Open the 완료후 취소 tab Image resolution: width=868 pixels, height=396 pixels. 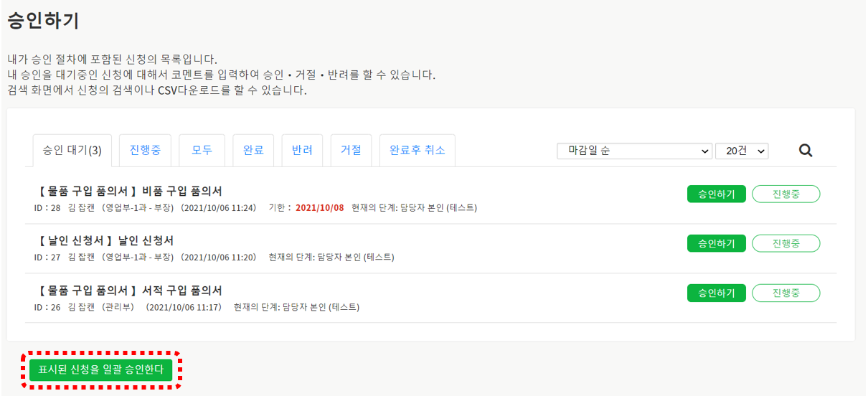click(x=417, y=151)
